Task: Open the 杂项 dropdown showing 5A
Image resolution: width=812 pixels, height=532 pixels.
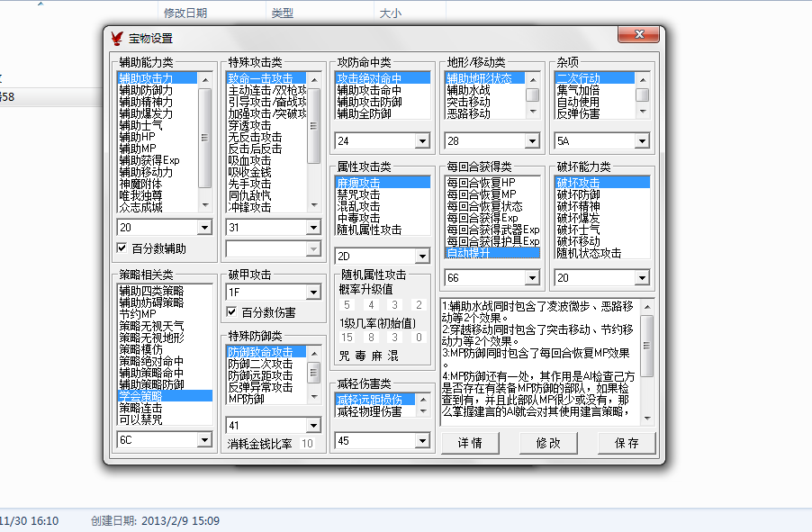Action: tap(640, 141)
